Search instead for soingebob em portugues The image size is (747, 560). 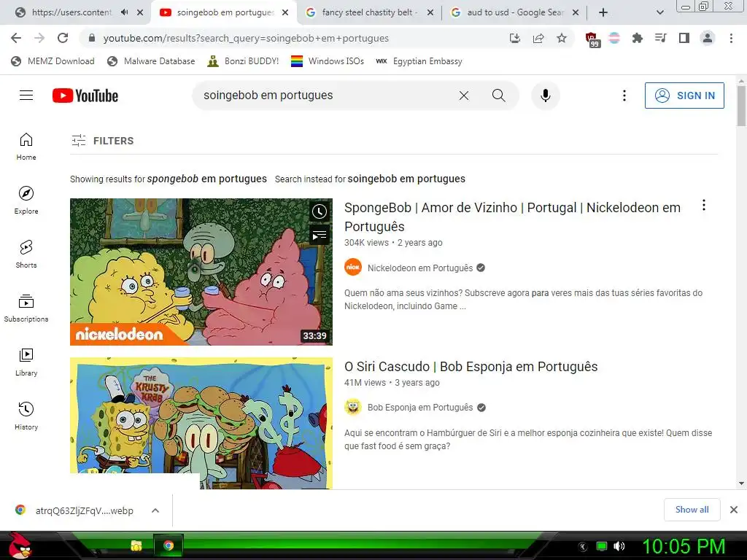tap(406, 179)
